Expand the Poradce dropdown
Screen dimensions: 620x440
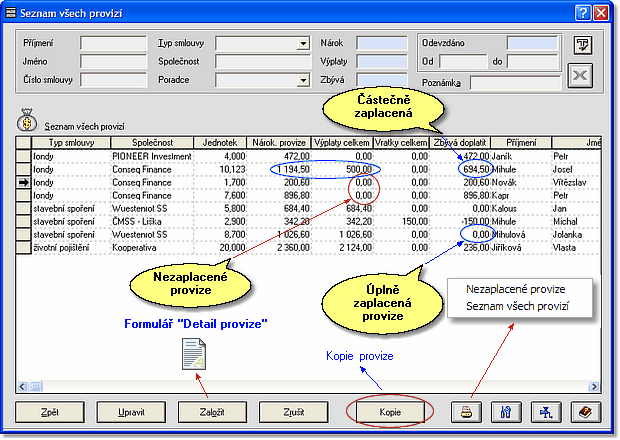coord(302,80)
